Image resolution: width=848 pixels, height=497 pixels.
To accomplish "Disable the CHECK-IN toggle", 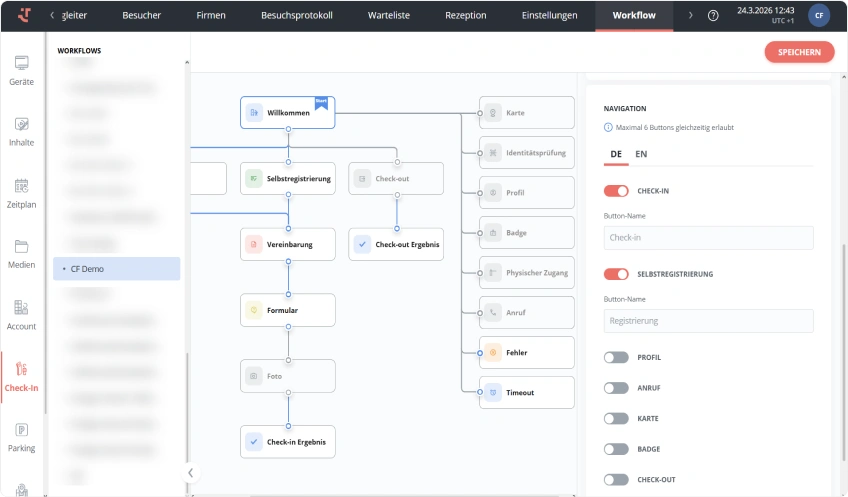I will [616, 191].
